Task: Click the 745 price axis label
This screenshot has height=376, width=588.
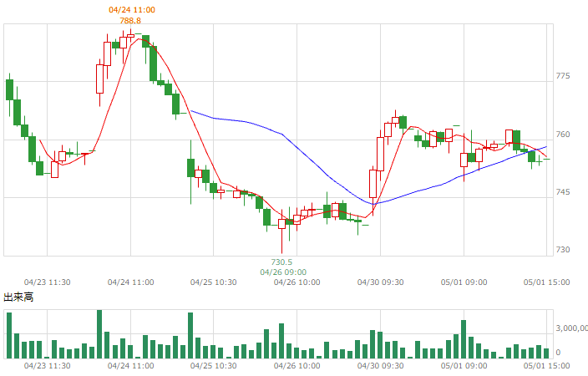Action: [x=562, y=192]
